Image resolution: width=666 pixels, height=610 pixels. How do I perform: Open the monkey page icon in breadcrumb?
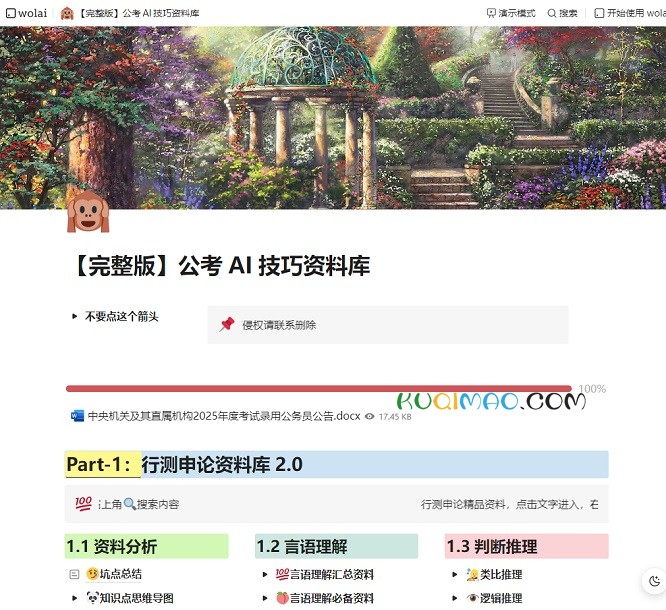pos(67,13)
